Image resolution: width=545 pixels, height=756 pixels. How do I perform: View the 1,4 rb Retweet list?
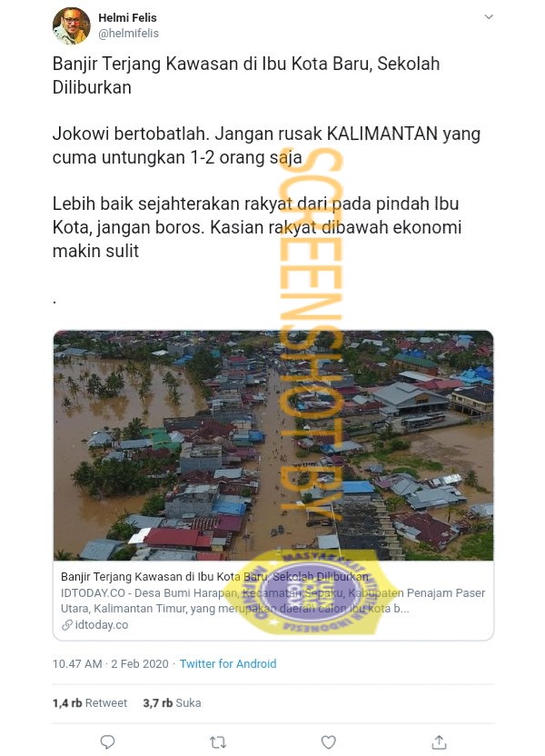click(90, 703)
